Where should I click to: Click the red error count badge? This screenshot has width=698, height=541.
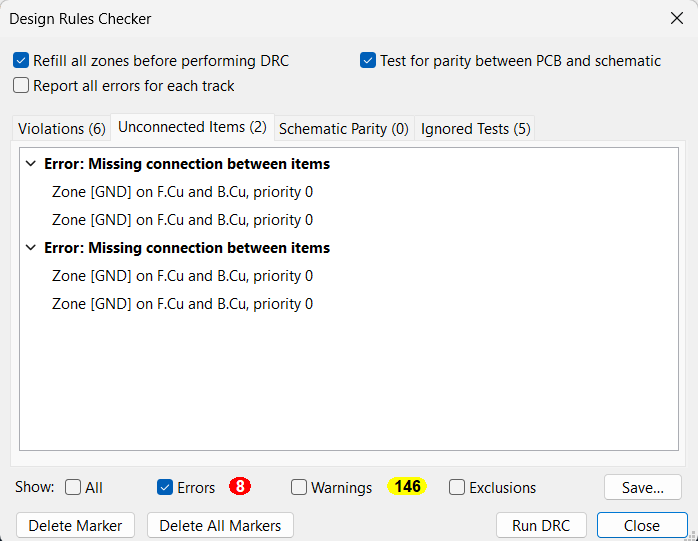pos(240,487)
